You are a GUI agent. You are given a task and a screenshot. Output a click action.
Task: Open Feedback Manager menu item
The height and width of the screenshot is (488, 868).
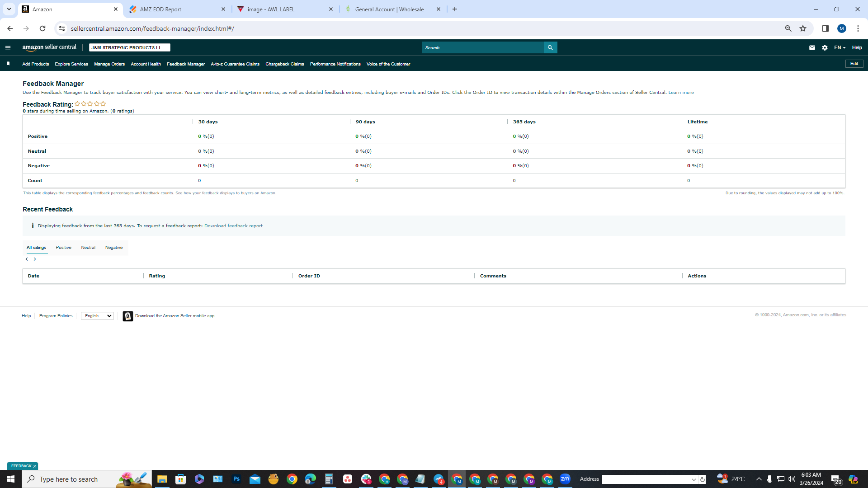[x=186, y=64]
